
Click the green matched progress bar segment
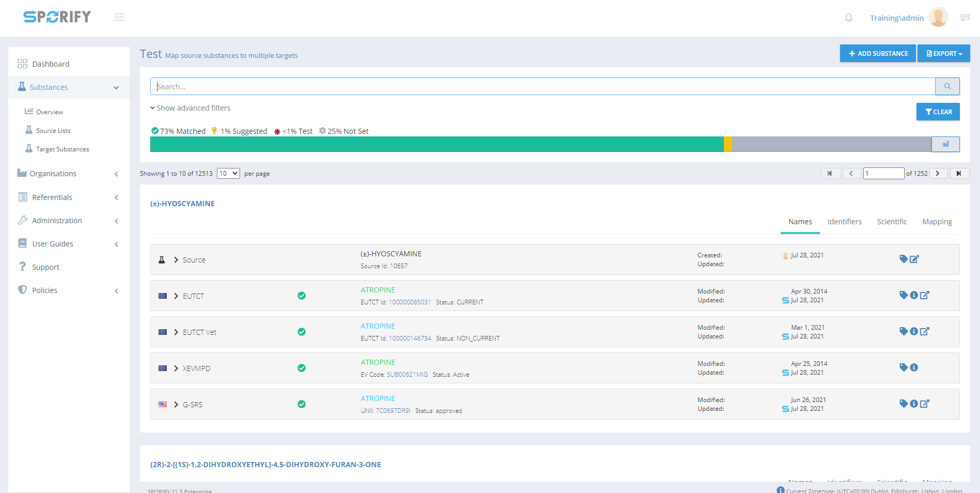tap(436, 144)
